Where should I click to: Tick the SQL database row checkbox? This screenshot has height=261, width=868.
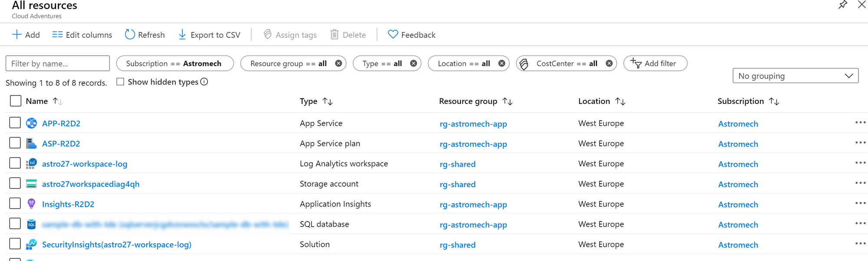pos(15,224)
